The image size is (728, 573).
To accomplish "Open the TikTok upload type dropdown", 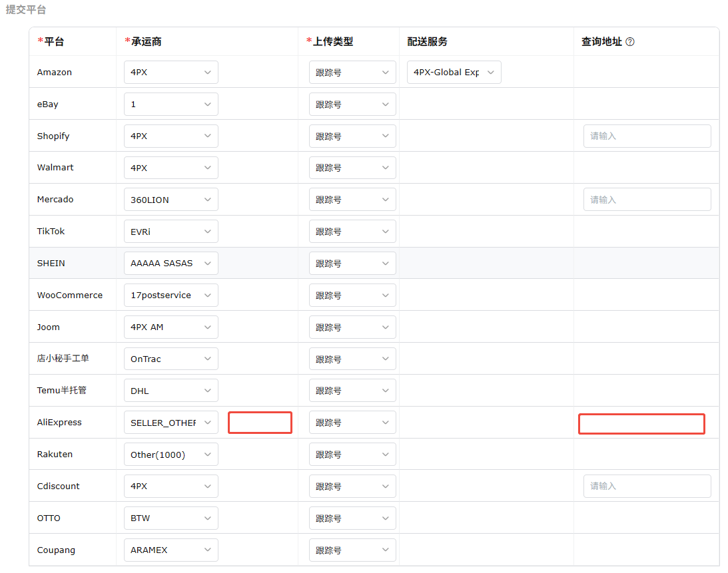I will pos(352,232).
